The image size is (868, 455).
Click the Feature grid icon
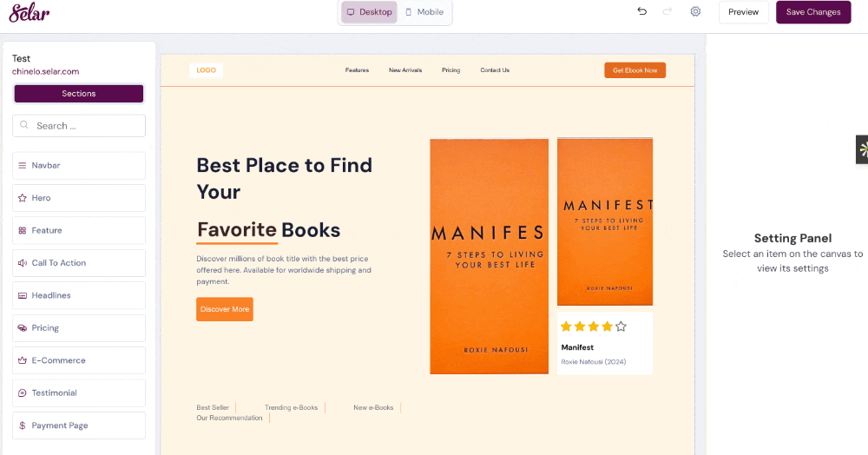point(23,231)
